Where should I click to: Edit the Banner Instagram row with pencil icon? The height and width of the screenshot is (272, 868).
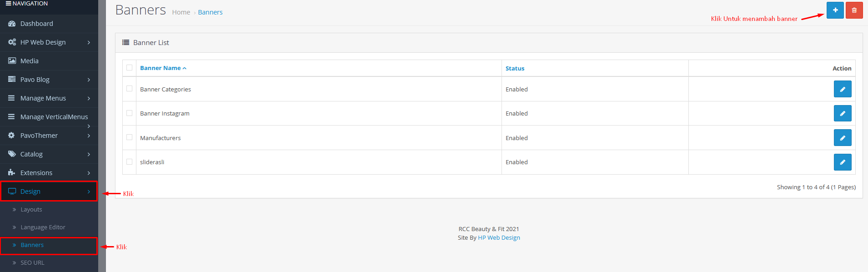click(x=842, y=113)
